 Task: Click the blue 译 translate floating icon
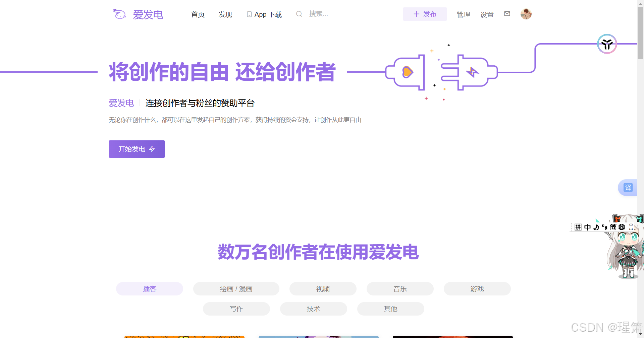click(x=628, y=188)
